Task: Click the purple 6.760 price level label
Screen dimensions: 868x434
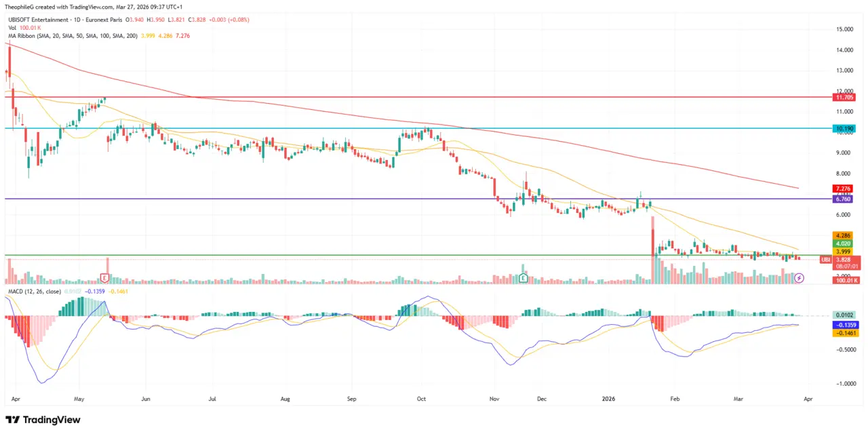Action: (843, 199)
